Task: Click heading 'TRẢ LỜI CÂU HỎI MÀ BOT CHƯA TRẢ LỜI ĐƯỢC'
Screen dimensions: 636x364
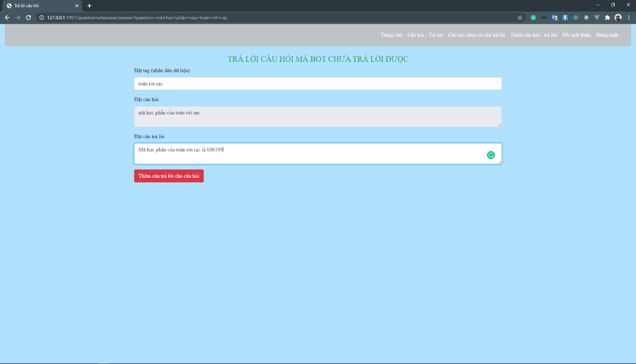Action: click(x=318, y=59)
